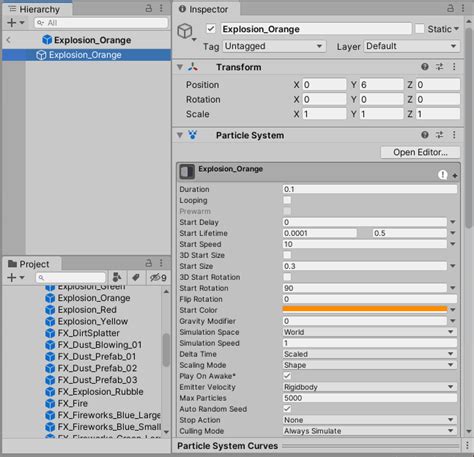Open Particle System component three-dot menu
The width and height of the screenshot is (474, 457).
(x=454, y=135)
